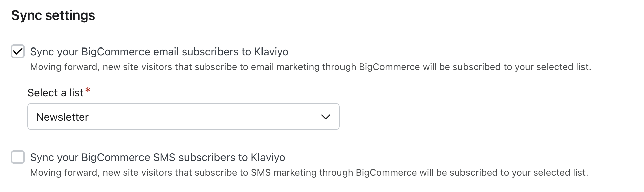Click the checkmark icon in email checkbox
Image resolution: width=644 pixels, height=192 pixels.
(18, 52)
